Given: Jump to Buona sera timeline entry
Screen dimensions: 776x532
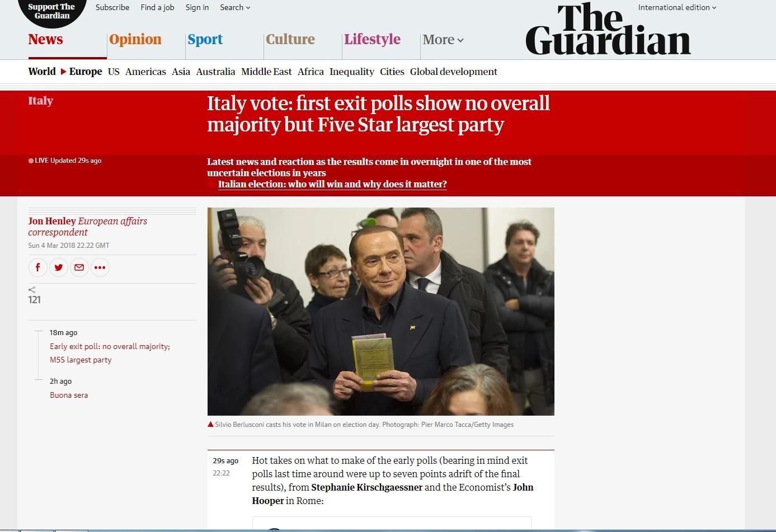Looking at the screenshot, I should coord(69,395).
